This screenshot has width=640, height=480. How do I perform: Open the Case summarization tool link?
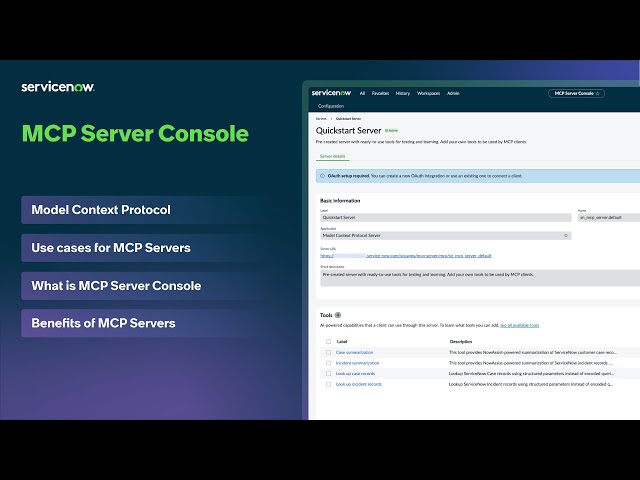[x=354, y=352]
